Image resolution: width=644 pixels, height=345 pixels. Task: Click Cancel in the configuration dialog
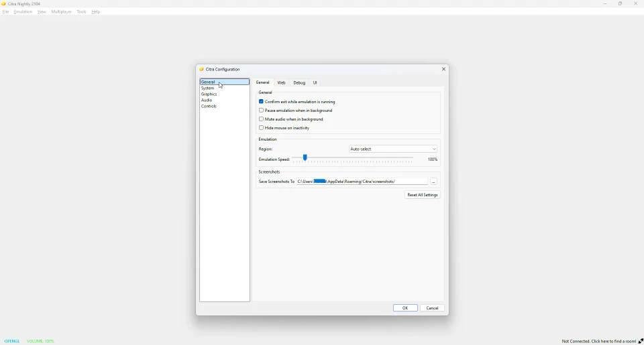coord(432,307)
